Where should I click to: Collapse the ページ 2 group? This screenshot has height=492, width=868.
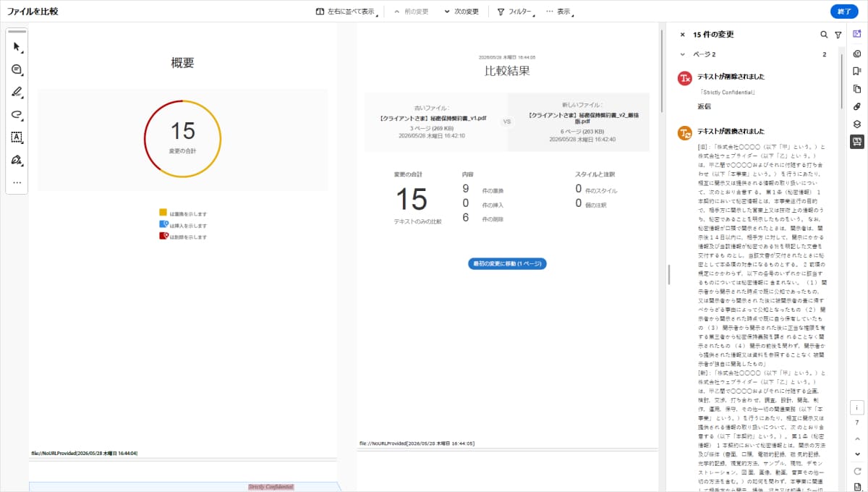682,54
